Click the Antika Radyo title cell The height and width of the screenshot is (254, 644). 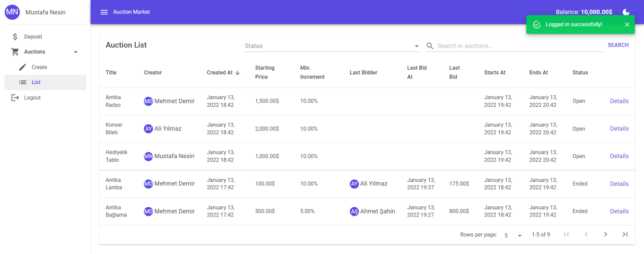tap(114, 101)
